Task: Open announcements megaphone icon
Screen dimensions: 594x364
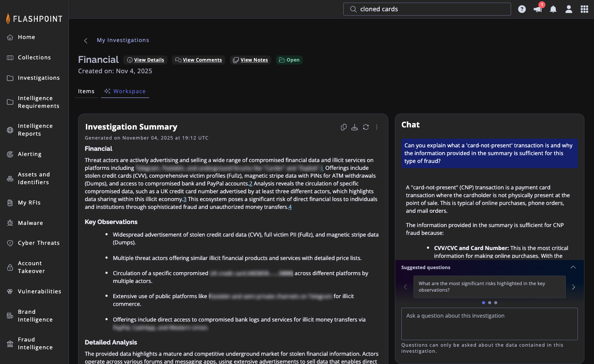Action: (538, 9)
